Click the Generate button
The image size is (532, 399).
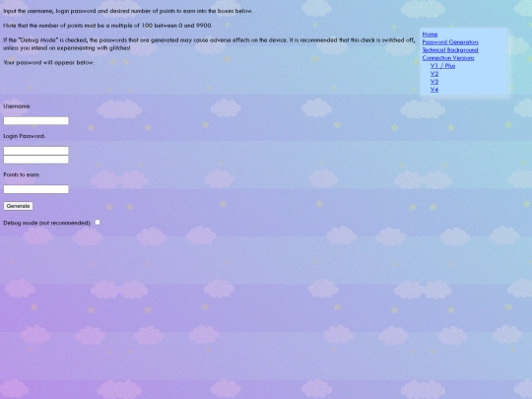[x=18, y=206]
